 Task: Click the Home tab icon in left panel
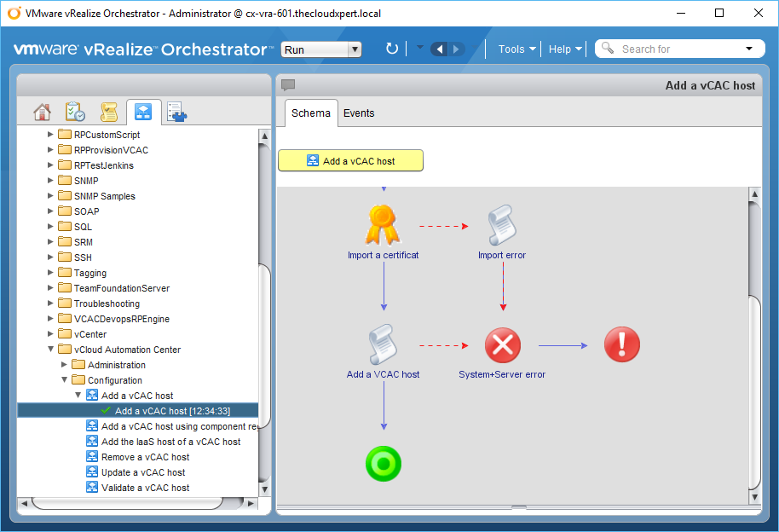tap(42, 113)
